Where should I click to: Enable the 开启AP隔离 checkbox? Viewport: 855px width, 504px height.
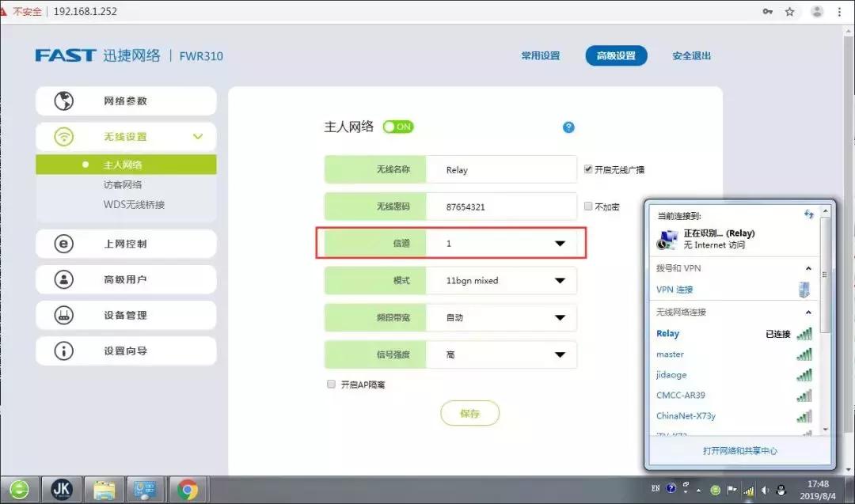click(331, 384)
